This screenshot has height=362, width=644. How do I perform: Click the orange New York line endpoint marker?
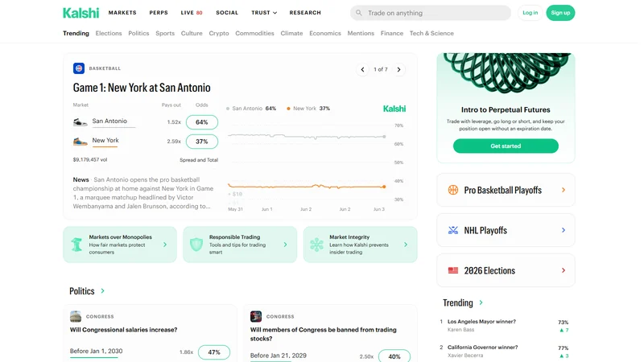(x=384, y=187)
